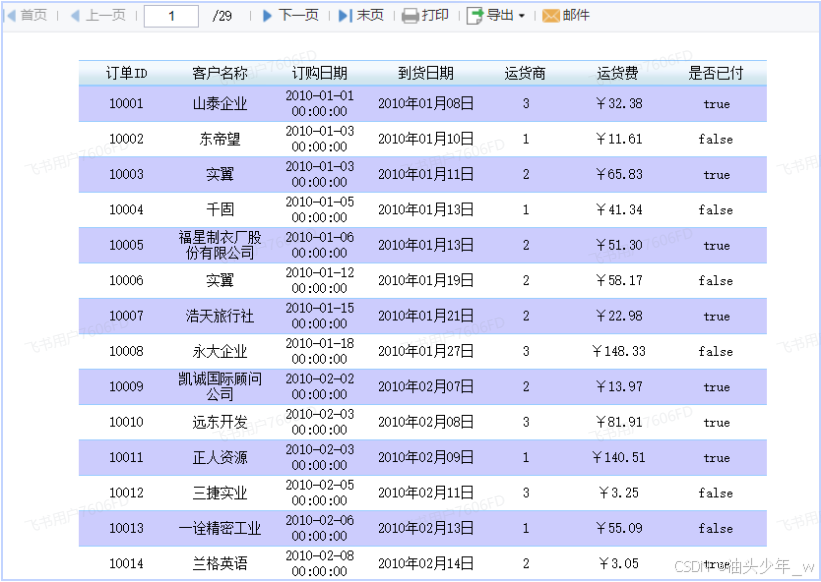Screen dimensions: 821x582
Task: Click the next page (下一页) arrow icon
Action: (267, 15)
